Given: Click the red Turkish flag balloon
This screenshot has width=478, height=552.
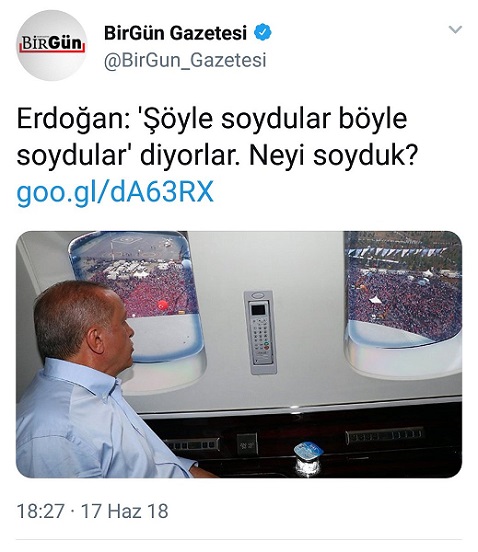Looking at the screenshot, I should click(162, 305).
